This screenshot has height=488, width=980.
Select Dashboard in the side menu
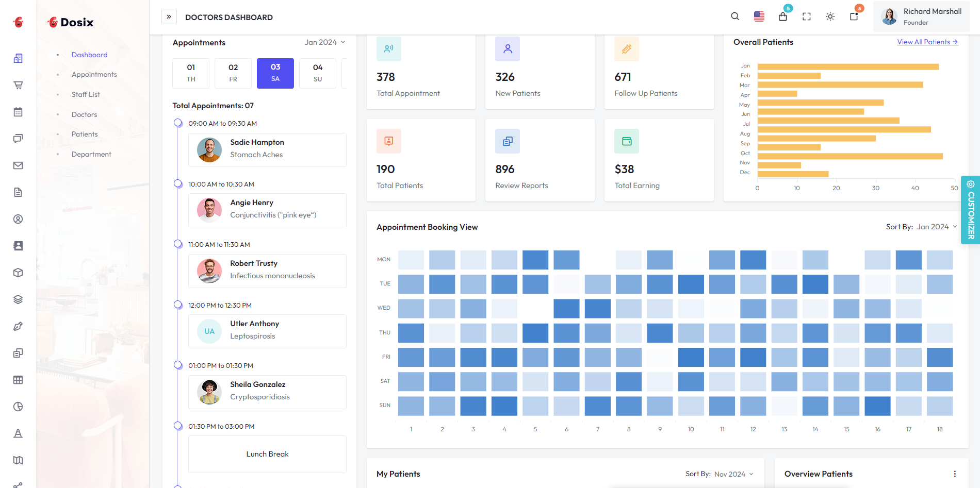point(90,55)
